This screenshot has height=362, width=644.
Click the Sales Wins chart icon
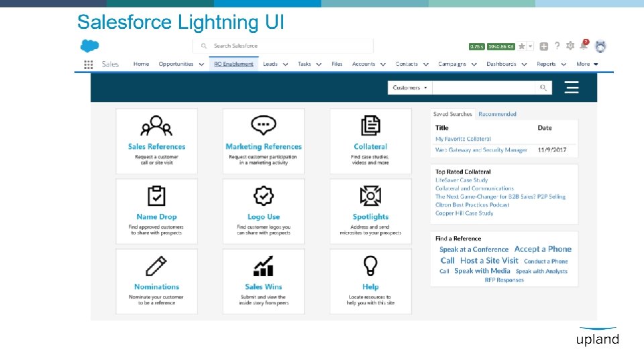263,266
